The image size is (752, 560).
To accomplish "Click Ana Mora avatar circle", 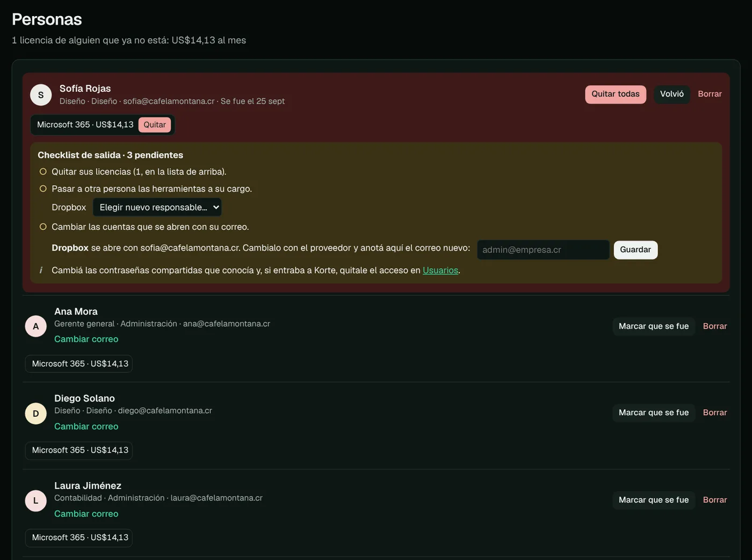I will (x=36, y=326).
